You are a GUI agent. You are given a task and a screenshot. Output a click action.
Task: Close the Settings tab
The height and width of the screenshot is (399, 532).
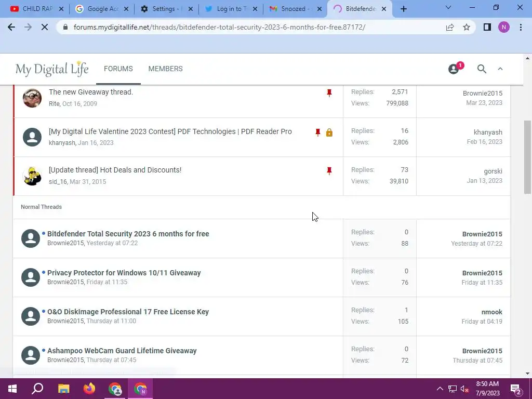click(x=190, y=9)
